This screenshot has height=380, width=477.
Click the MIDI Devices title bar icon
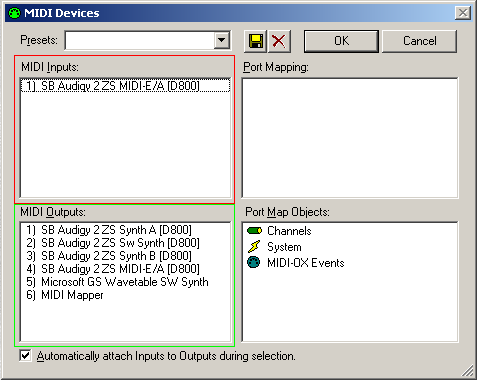[x=14, y=13]
